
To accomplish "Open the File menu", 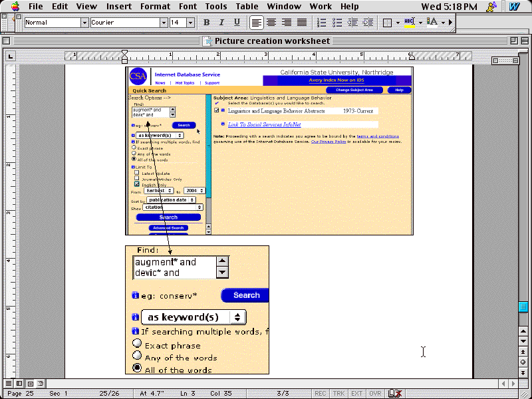I will tap(36, 6).
